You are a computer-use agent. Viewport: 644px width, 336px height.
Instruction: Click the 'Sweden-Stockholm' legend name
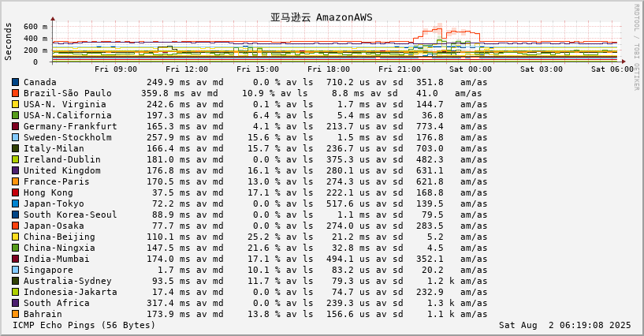[67, 137]
